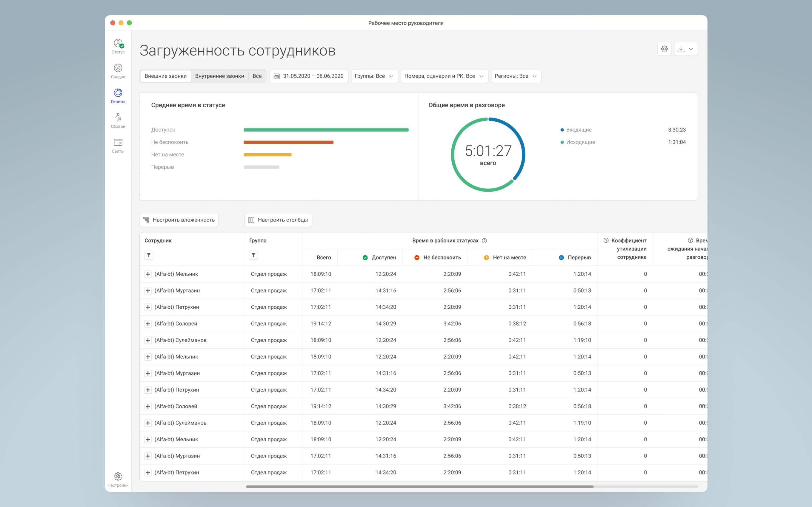Click help icon beside Время в рабочих статусах
812x507 pixels.
(484, 240)
